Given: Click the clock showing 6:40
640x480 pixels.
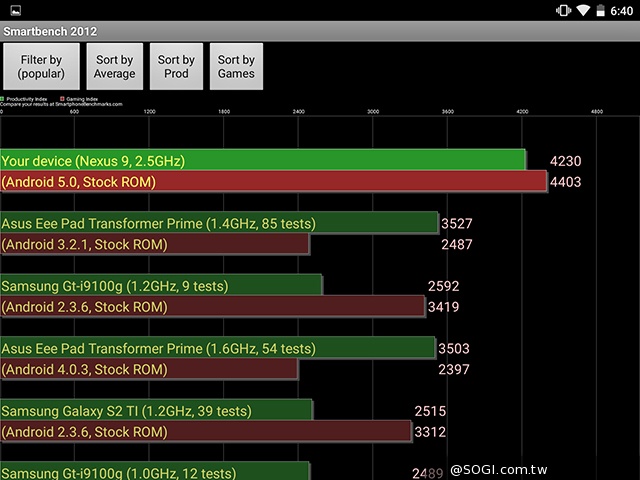Looking at the screenshot, I should 623,10.
